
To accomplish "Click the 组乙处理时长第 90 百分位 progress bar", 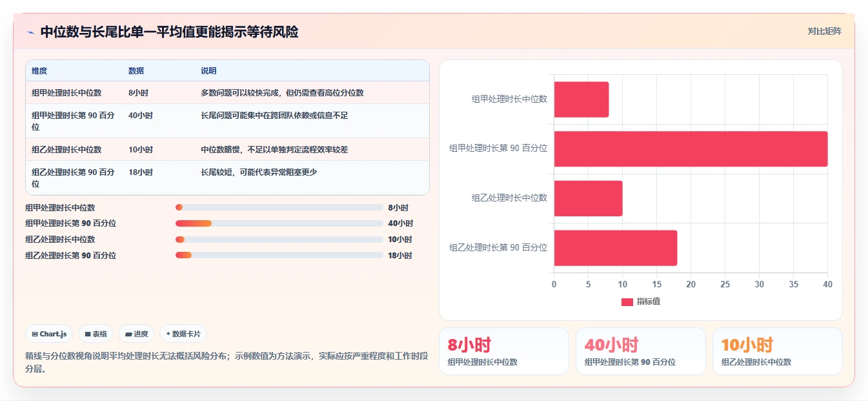I will [279, 255].
